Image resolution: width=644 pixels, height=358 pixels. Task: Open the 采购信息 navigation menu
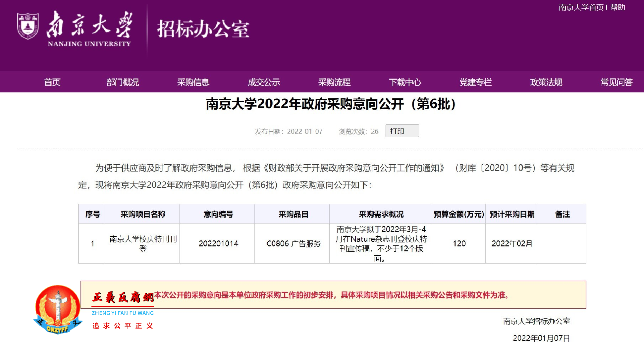(193, 82)
